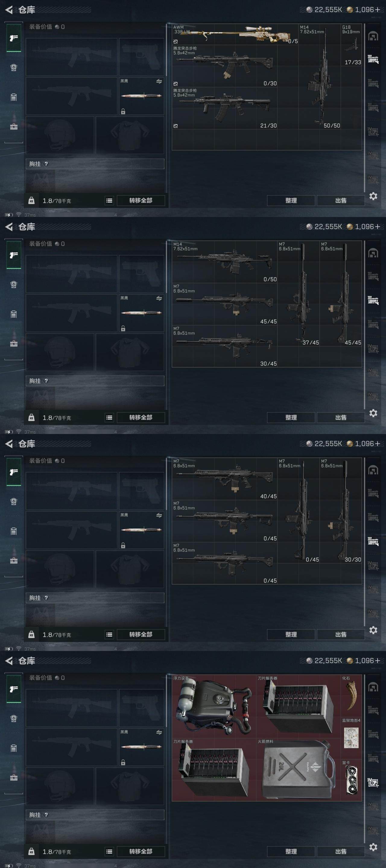Open the 监狱地图4 map item
Screen dimensions: 386x868
tap(351, 738)
